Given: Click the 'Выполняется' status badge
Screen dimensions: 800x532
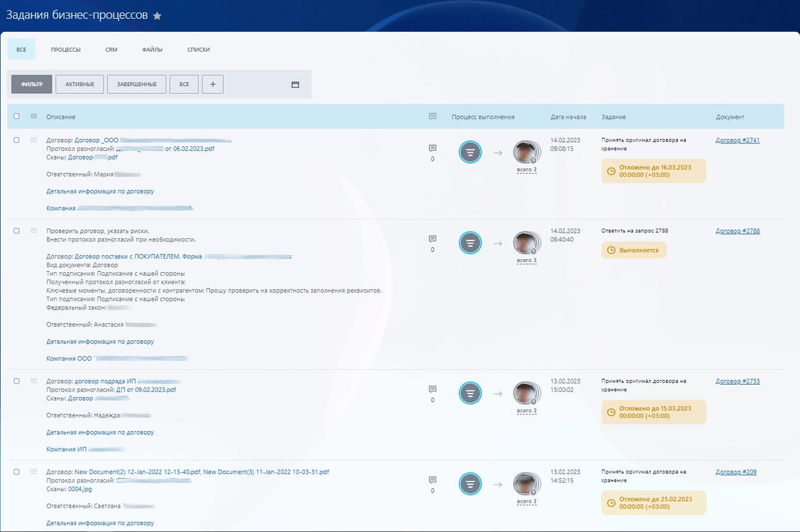Looking at the screenshot, I should pyautogui.click(x=633, y=250).
